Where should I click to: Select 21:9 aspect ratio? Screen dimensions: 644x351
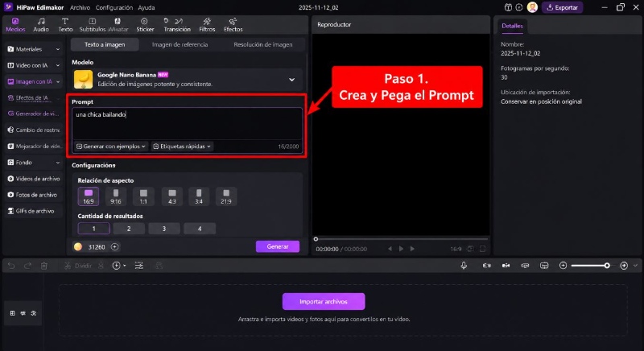pos(226,196)
